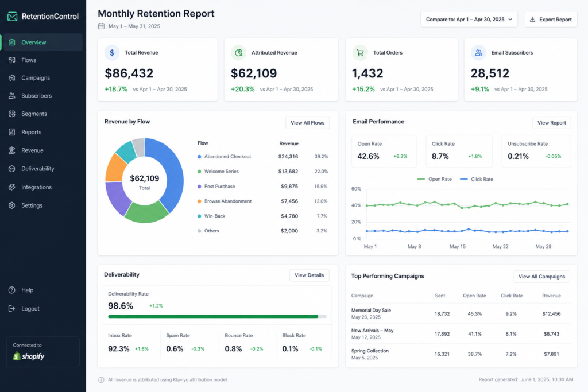588x392 pixels.
Task: Click the calendar icon beside date range
Action: pos(101,26)
